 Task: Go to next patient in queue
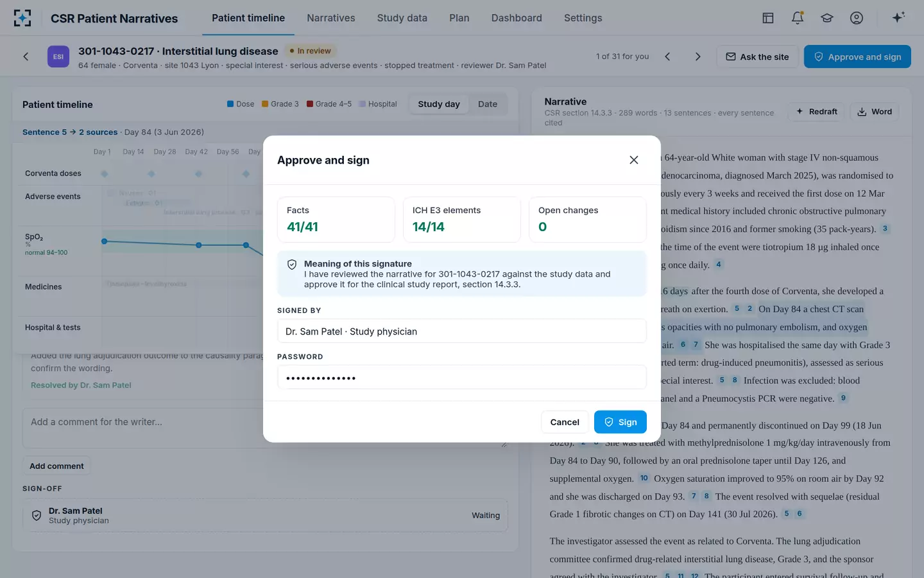pyautogui.click(x=698, y=57)
